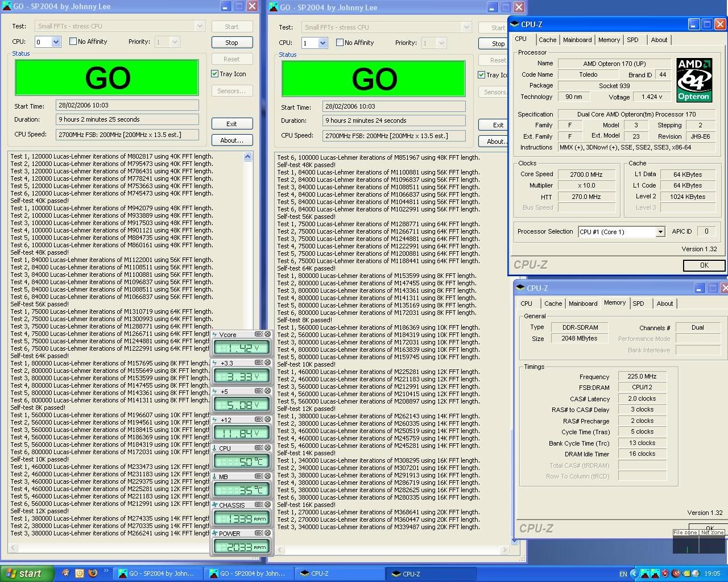This screenshot has height=582, width=728.
Task: Open the About tab in the upper CPU-Z window
Action: 659,40
